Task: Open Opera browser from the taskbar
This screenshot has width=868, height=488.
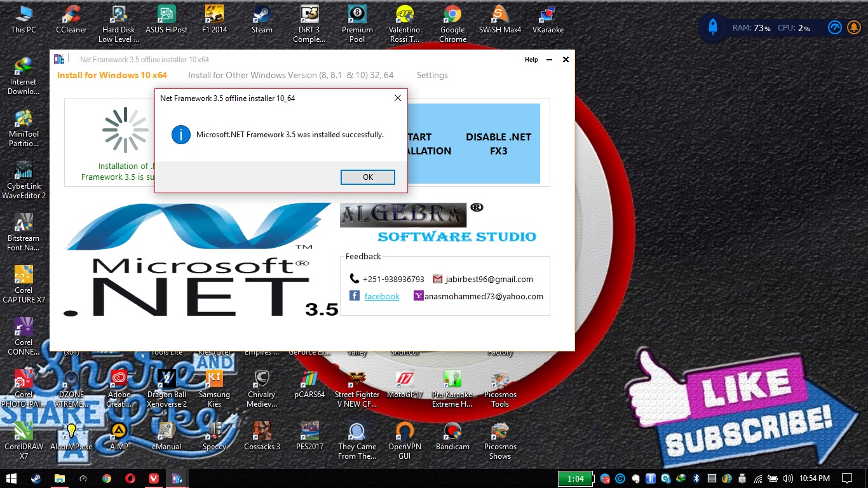Action: coord(130,478)
